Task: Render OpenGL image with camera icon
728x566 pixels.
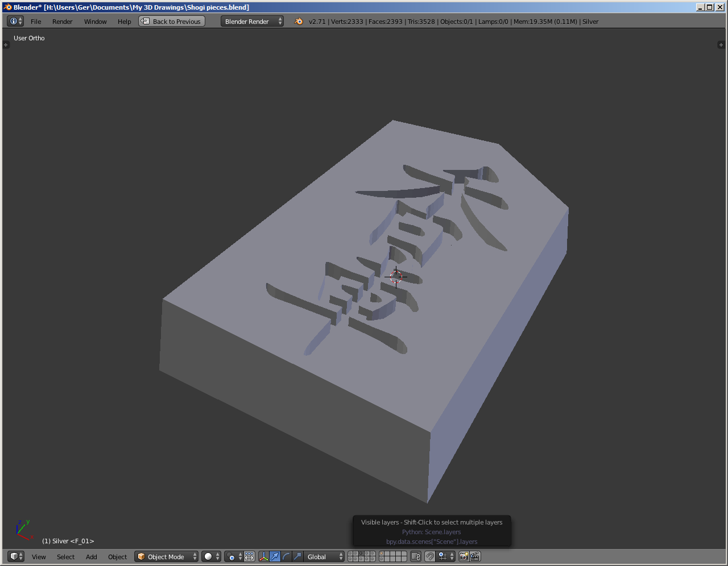Action: 464,556
